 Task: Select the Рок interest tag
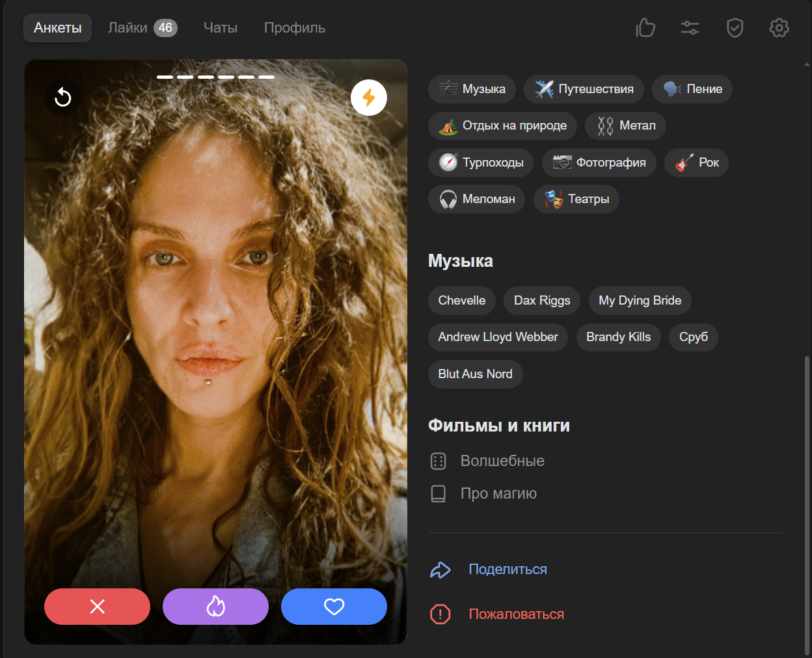coord(696,163)
